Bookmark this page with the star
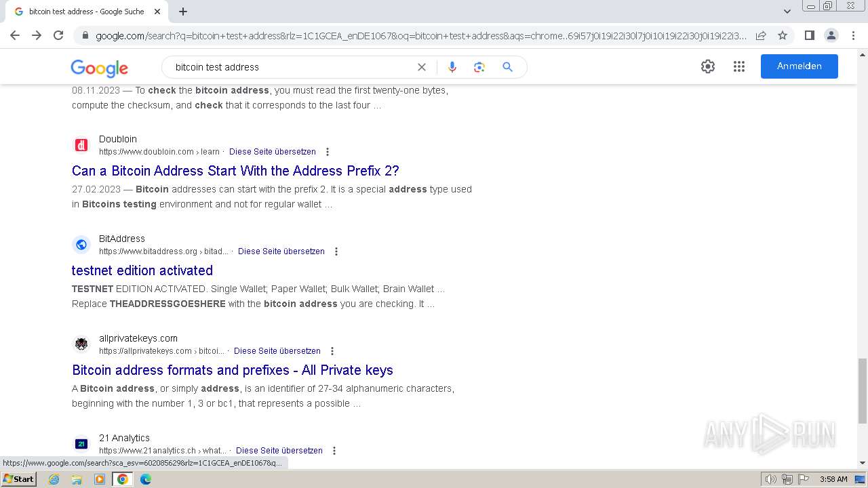Screen dimensions: 868x488 [x=783, y=35]
